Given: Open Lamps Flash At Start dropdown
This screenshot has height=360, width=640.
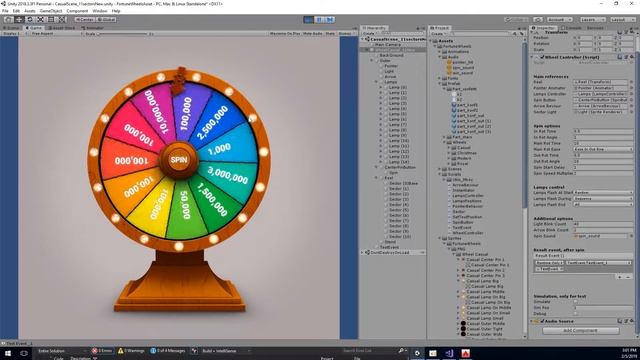Looking at the screenshot, I should click(x=603, y=192).
